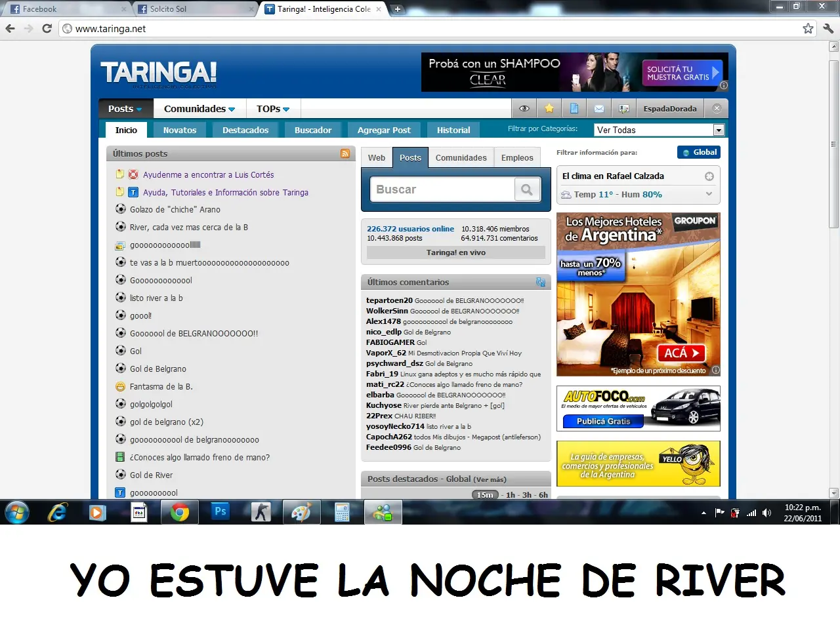The height and width of the screenshot is (640, 840).
Task: Expand the weather details chevron
Action: 709,194
